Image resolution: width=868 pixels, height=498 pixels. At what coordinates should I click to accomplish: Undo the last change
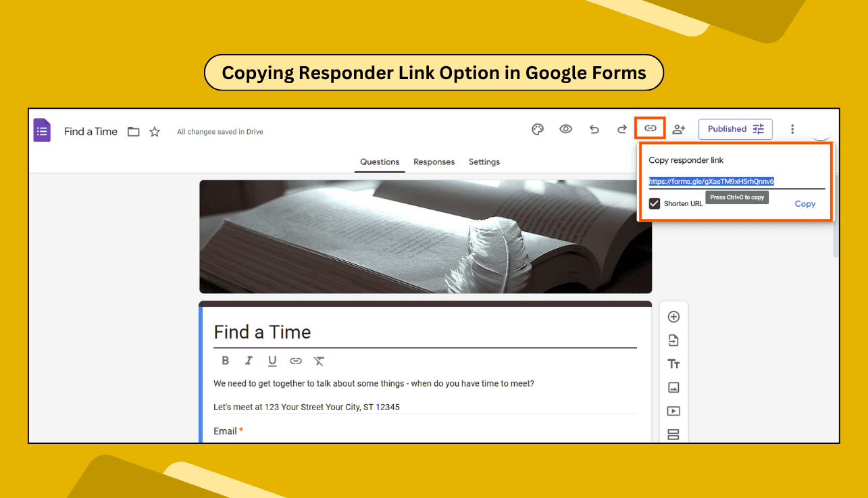coord(594,128)
